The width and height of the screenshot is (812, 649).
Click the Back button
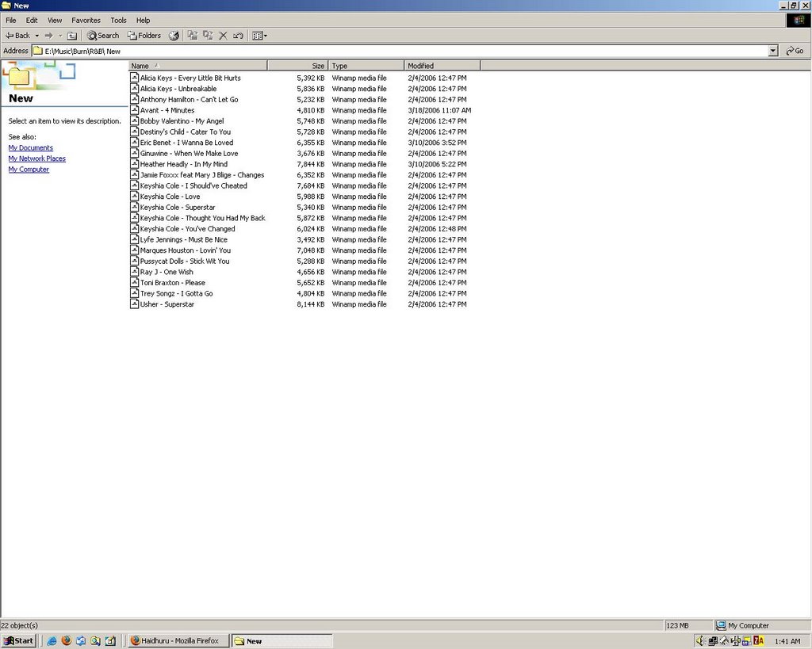pos(18,36)
